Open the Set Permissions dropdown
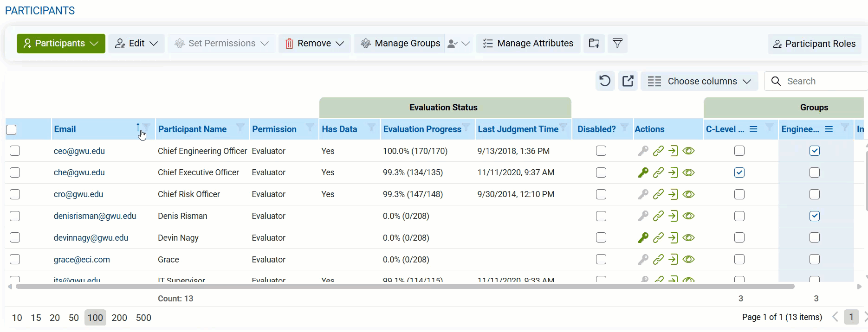Viewport: 868px width, 332px height. [222, 44]
